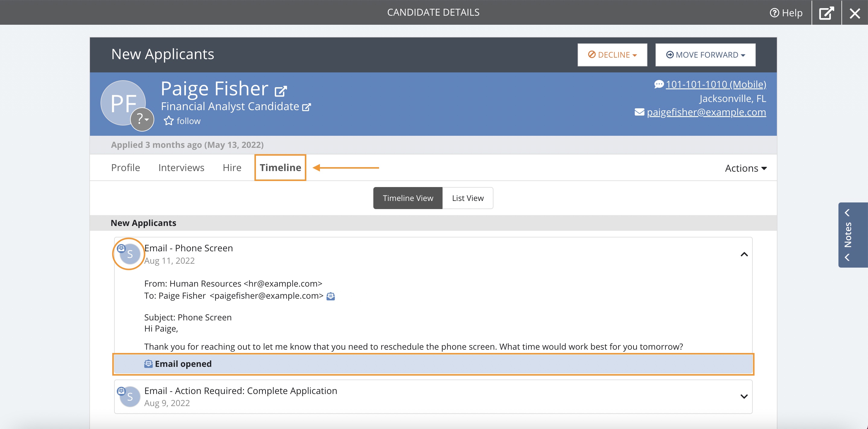Open Paige Fisher's profile via the external link icon
The height and width of the screenshot is (429, 868).
281,91
